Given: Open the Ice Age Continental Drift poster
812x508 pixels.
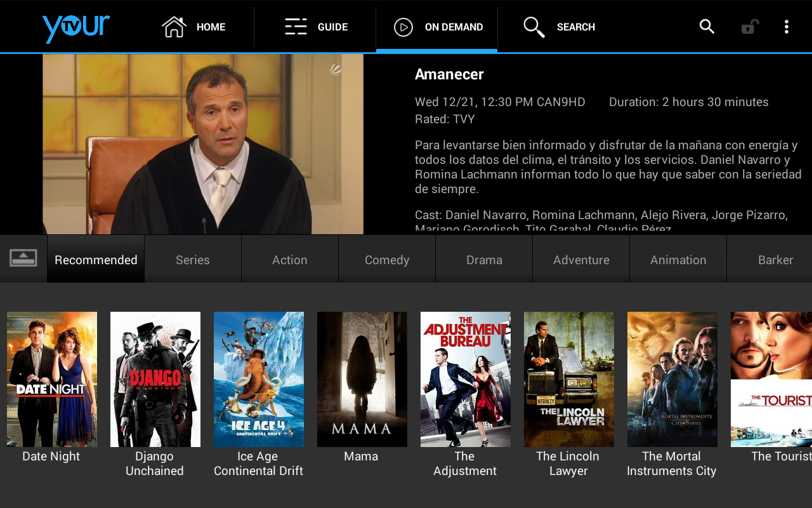Looking at the screenshot, I should [259, 379].
